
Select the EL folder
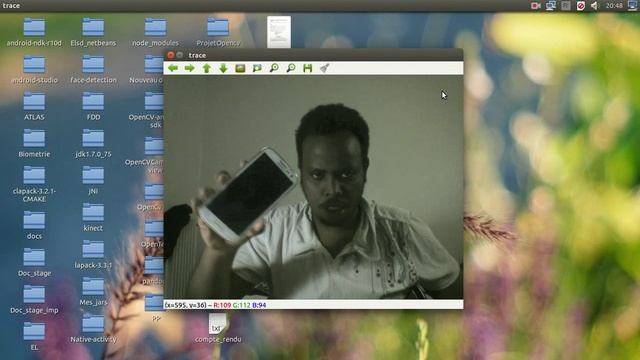(x=34, y=336)
